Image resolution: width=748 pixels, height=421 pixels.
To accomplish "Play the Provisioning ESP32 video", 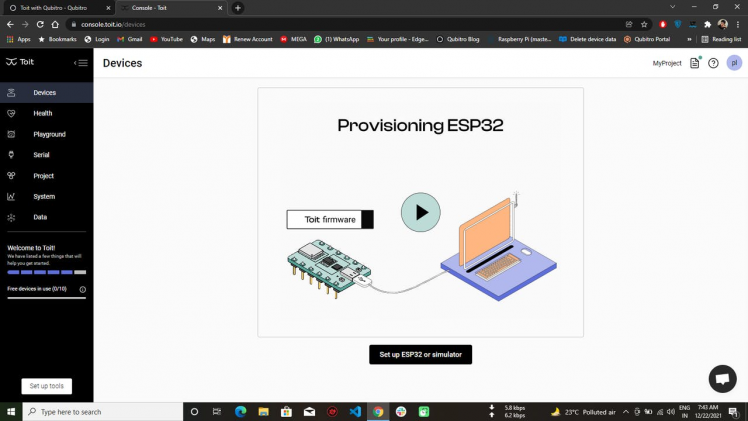I will [x=420, y=212].
